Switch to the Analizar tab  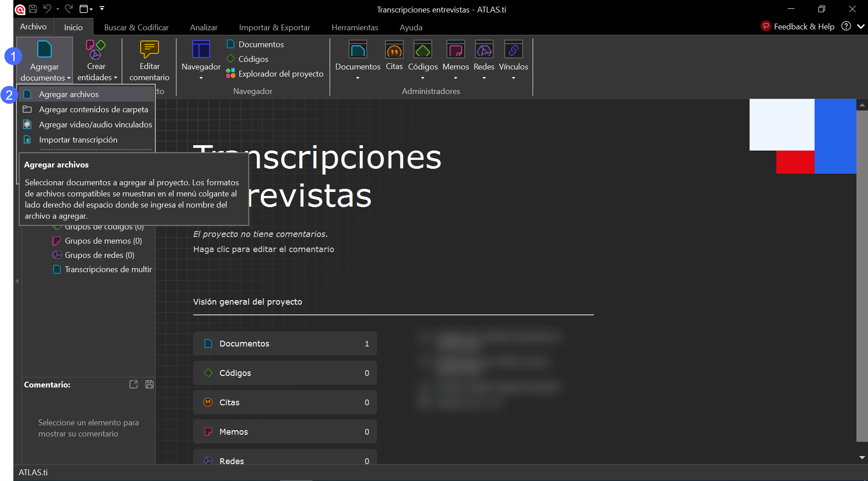[x=204, y=28]
